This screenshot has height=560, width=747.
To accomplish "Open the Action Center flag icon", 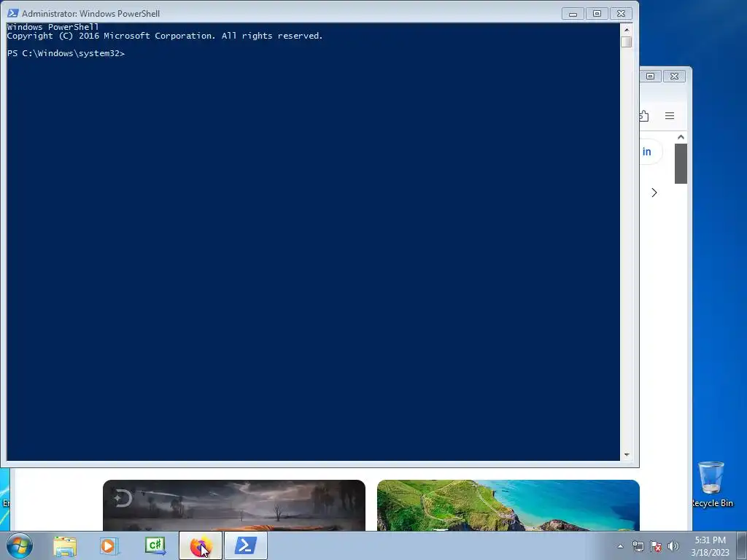I will (x=656, y=546).
